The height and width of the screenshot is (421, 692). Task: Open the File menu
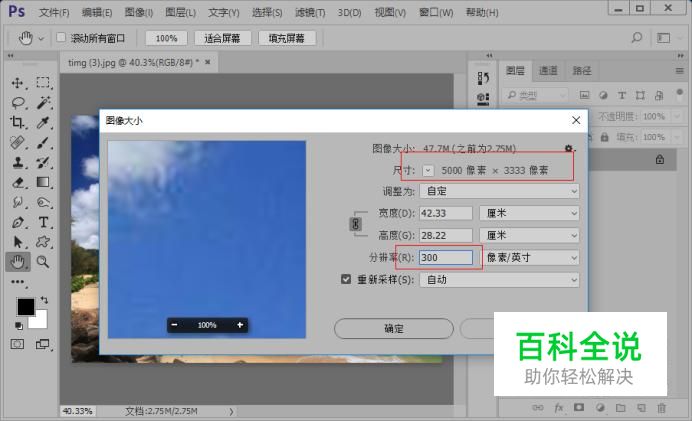54,12
